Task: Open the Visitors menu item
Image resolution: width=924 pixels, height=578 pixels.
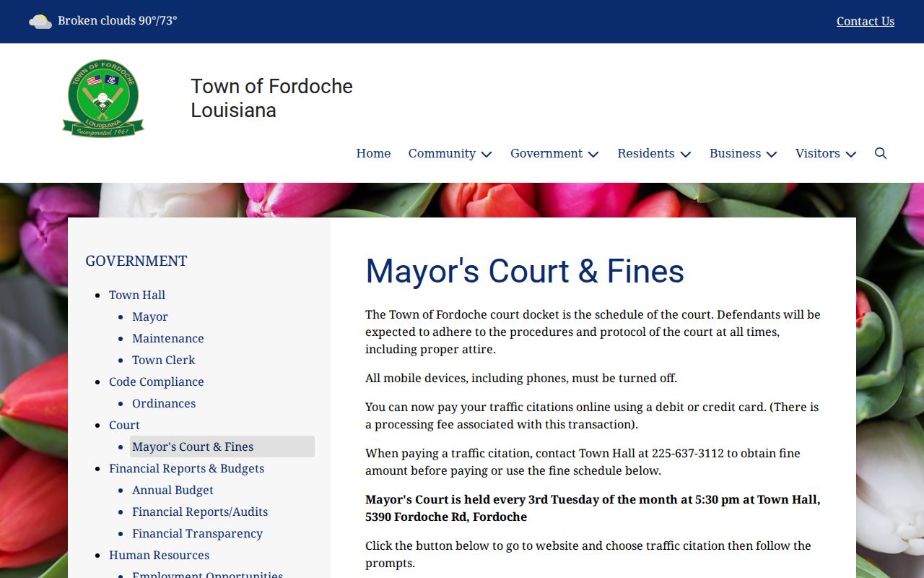Action: [x=817, y=153]
